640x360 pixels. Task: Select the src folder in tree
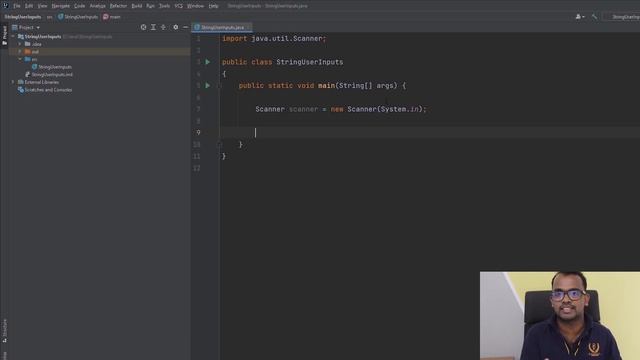tap(31, 59)
